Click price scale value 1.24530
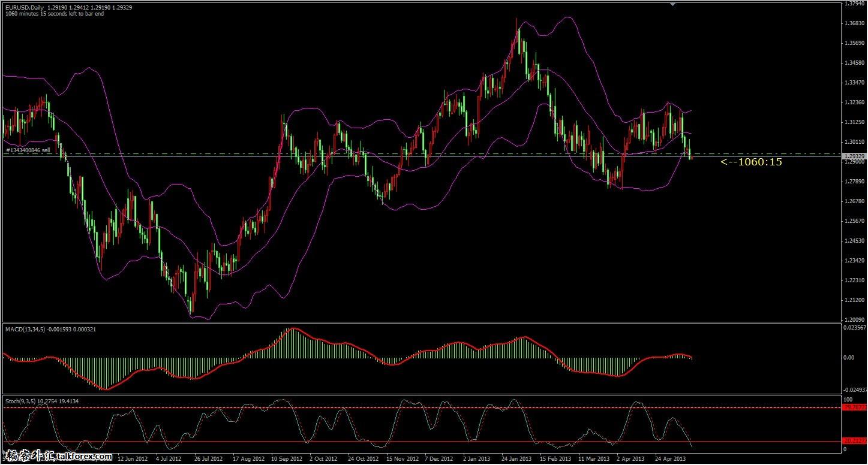Screen dimensions: 868x465 coord(854,241)
